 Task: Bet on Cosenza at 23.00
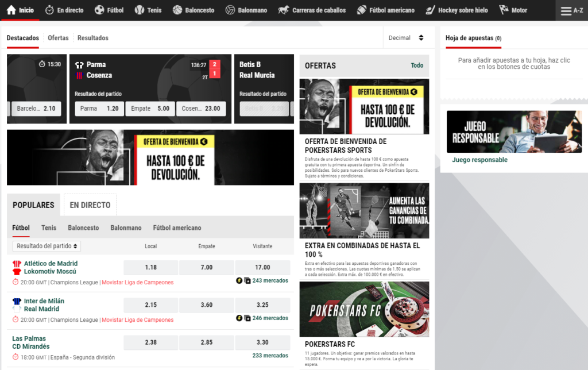tap(201, 109)
